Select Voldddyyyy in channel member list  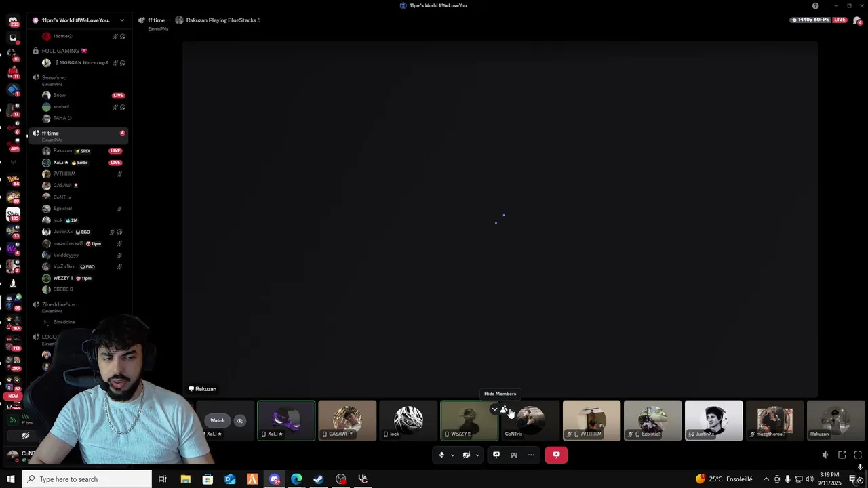83,255
